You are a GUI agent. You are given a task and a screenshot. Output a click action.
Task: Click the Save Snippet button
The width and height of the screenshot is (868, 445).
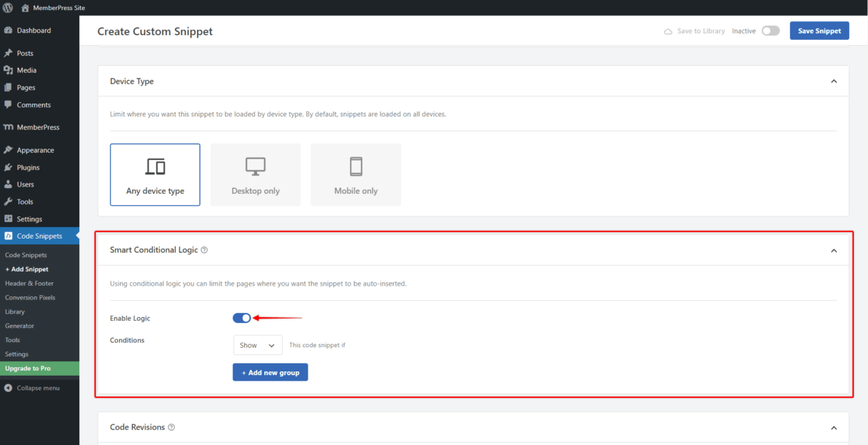point(819,31)
